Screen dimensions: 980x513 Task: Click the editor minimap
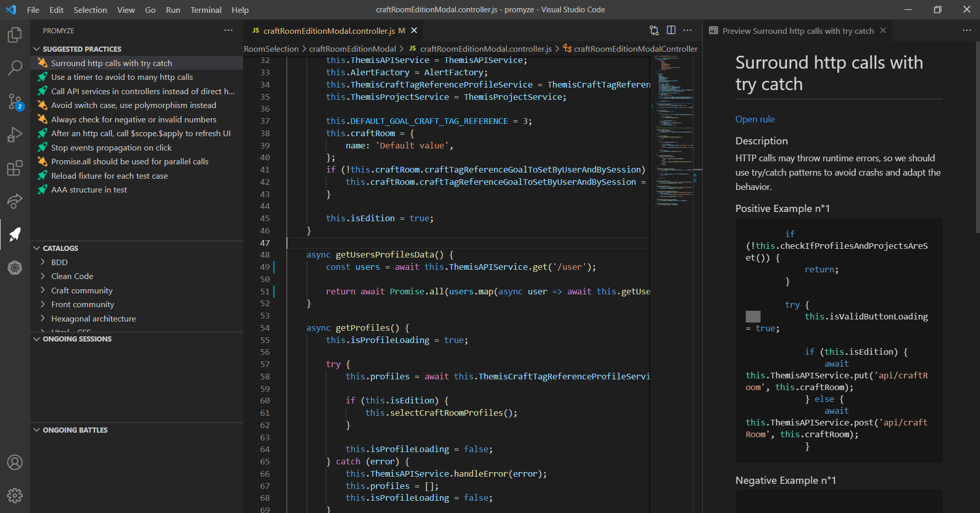point(672,128)
